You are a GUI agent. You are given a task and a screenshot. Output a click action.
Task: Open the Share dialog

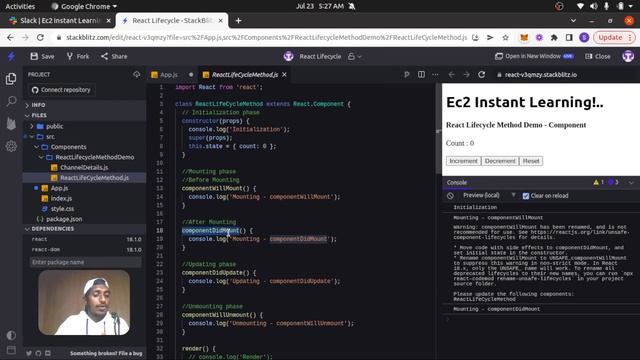click(x=114, y=56)
